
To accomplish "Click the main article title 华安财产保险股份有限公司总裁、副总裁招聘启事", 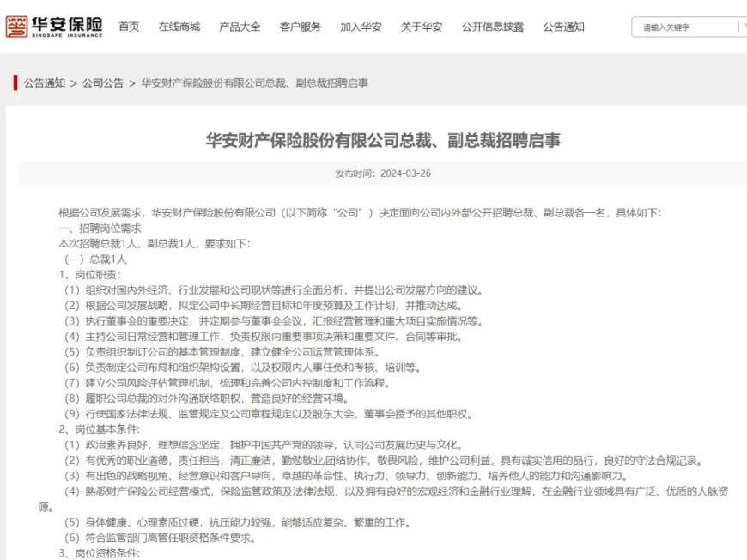I will click(383, 140).
